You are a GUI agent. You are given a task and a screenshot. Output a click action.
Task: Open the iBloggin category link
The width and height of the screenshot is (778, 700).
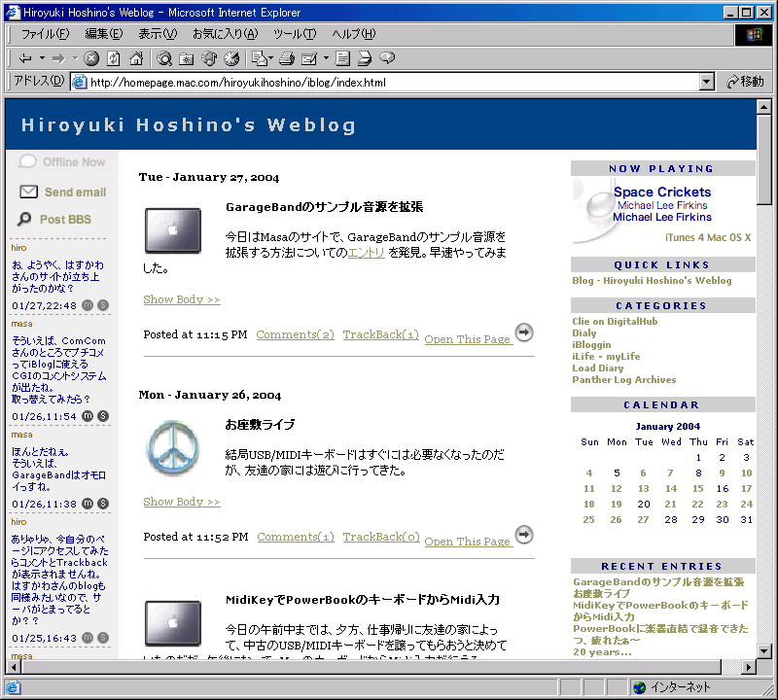coord(591,345)
